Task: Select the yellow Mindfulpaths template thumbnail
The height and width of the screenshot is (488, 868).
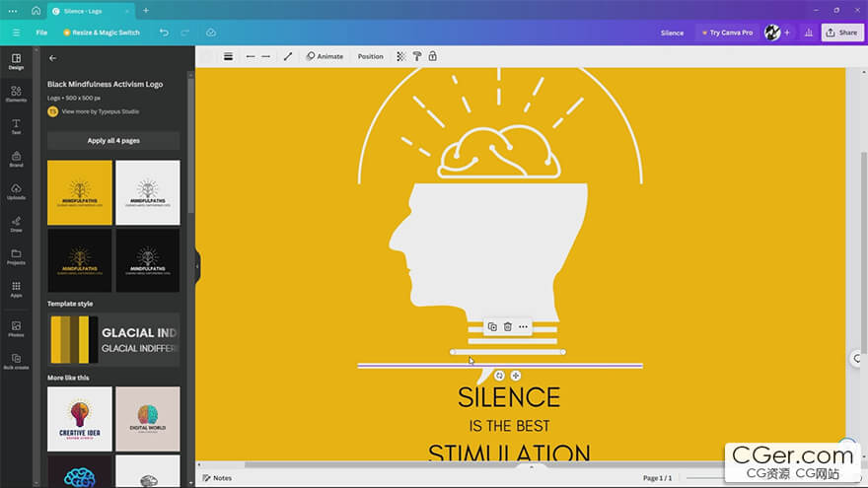Action: pos(80,192)
